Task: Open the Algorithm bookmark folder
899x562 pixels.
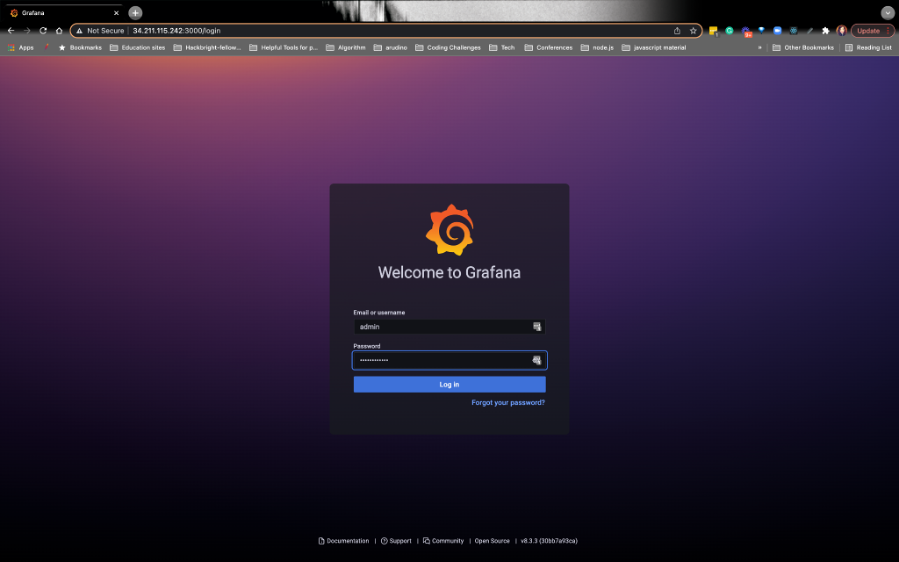Action: 346,48
